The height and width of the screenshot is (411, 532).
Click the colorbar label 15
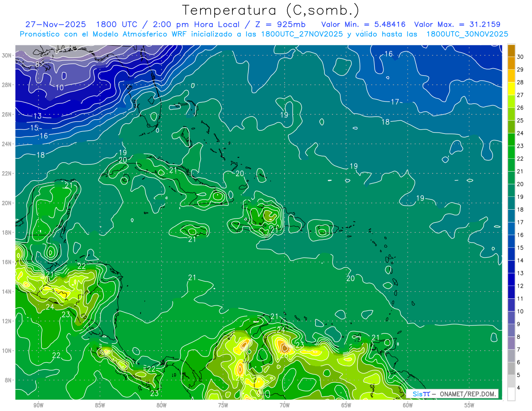click(520, 247)
